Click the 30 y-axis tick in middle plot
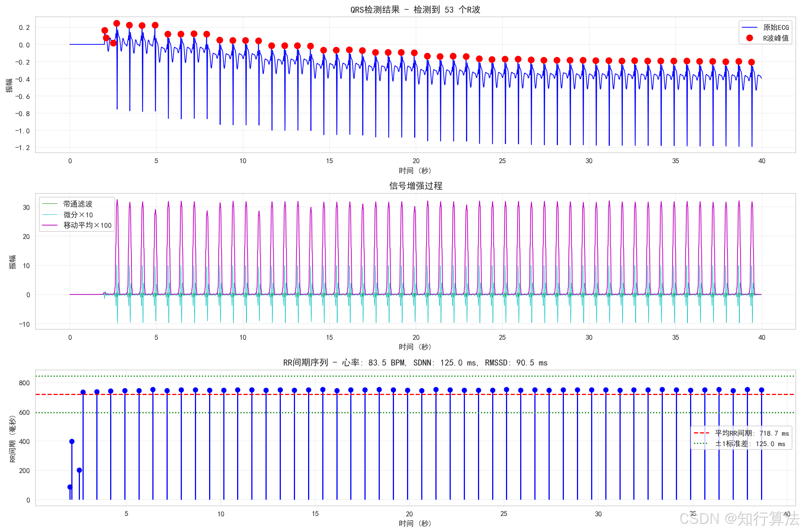This screenshot has height=532, width=801. tap(26, 207)
